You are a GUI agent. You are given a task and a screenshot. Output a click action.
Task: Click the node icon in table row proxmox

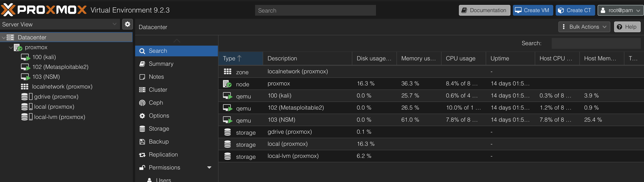point(227,84)
